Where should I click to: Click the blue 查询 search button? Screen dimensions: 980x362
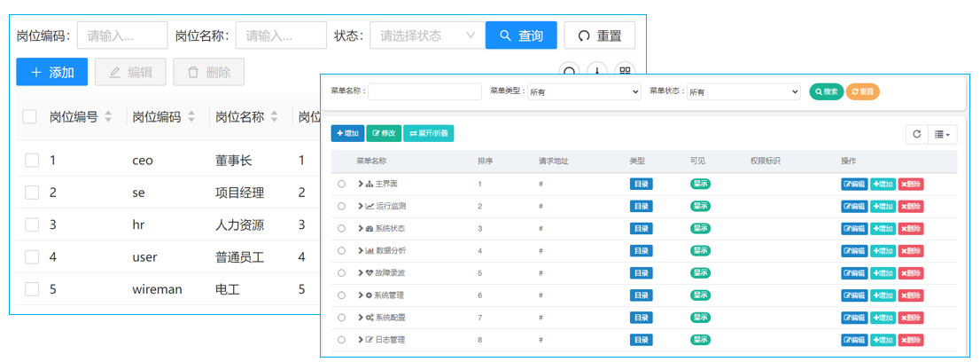click(x=521, y=35)
